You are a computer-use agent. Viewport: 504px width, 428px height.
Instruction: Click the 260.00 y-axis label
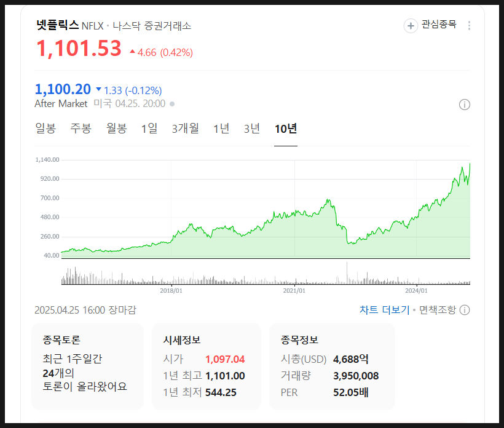coord(50,236)
